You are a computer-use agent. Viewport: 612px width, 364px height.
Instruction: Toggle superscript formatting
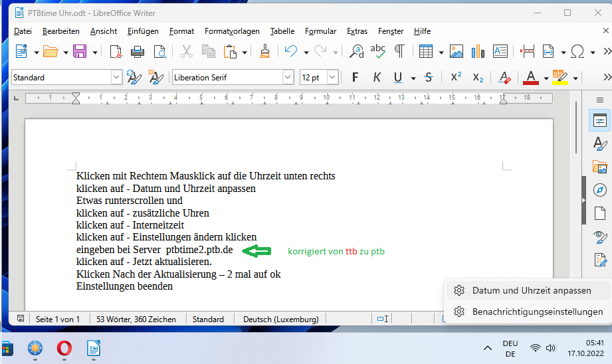point(456,77)
